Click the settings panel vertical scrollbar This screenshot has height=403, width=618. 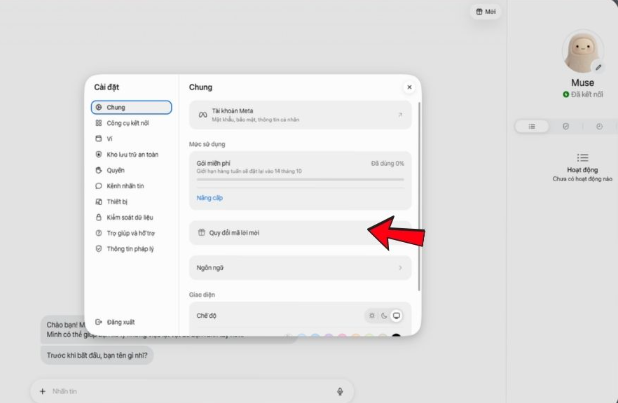click(x=419, y=196)
